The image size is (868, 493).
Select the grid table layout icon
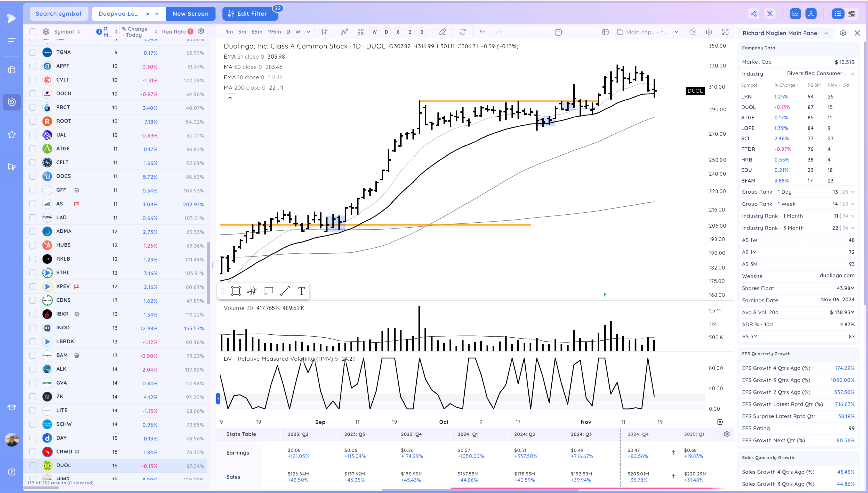pos(852,13)
